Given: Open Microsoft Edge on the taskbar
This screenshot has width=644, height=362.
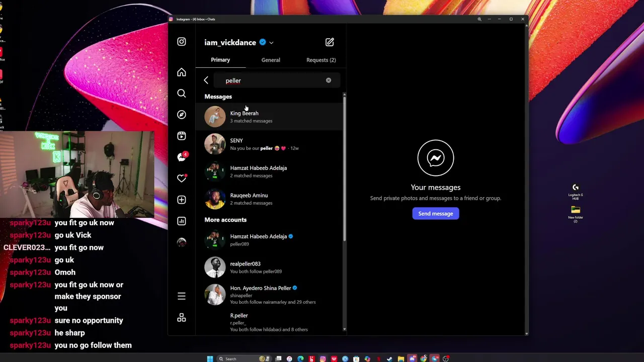Looking at the screenshot, I should (x=300, y=358).
